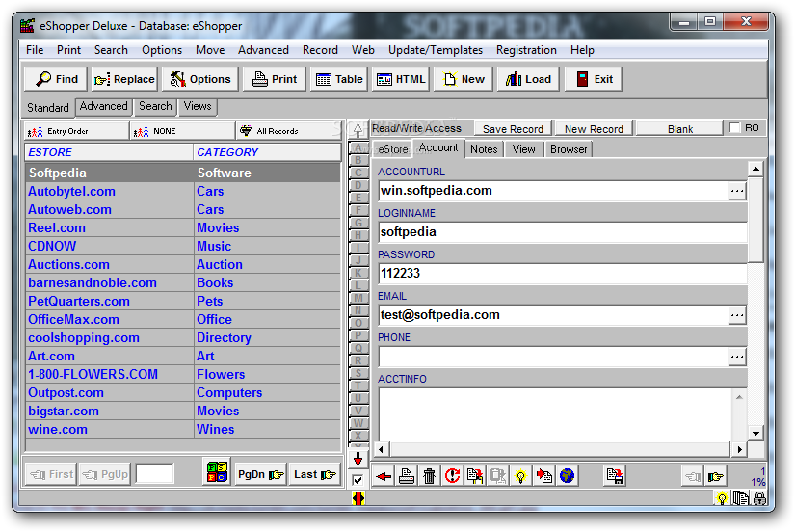Click the red circular exclamation icon

(452, 476)
